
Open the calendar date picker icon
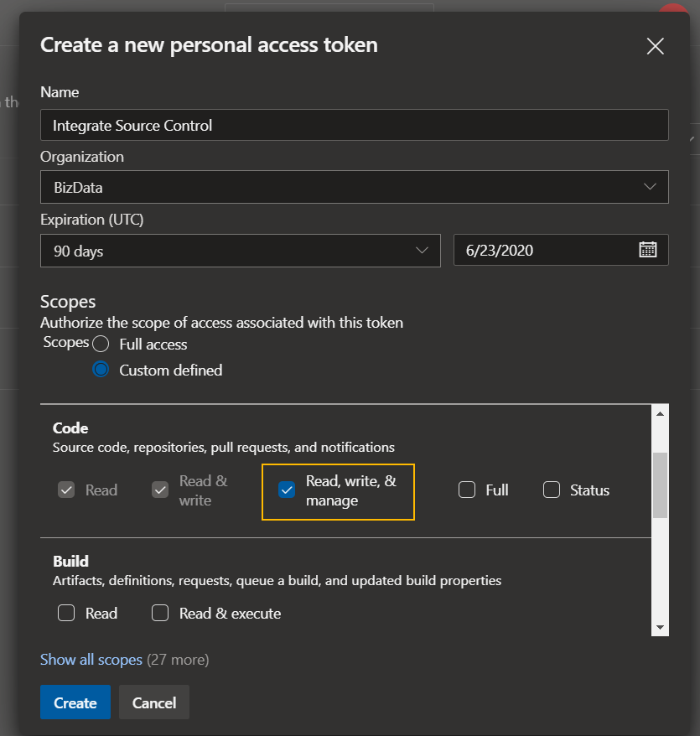(x=647, y=250)
